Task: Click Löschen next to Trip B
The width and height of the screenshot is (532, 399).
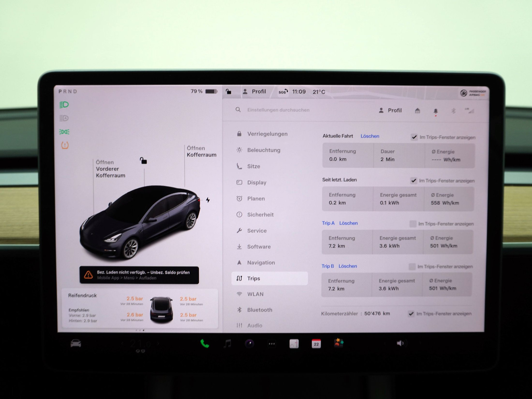Action: 348,266
